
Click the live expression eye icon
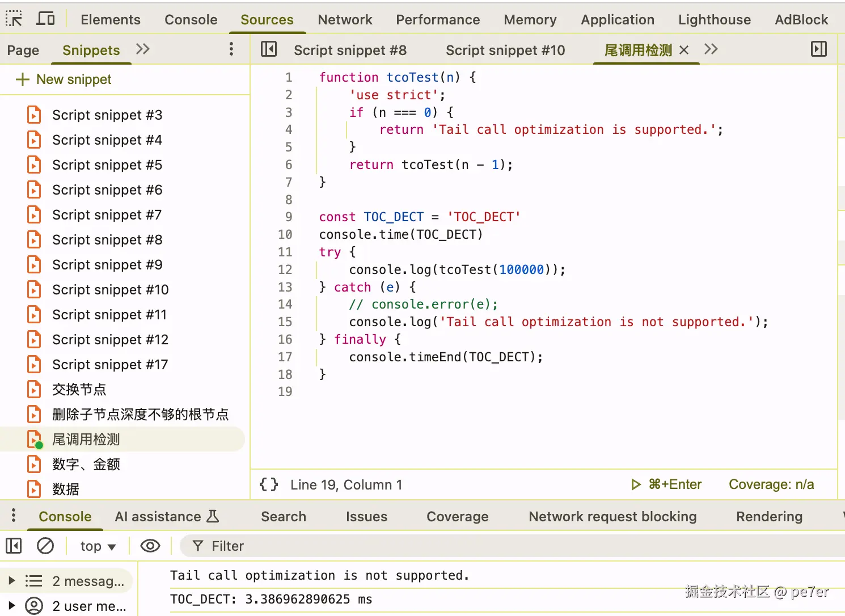click(x=150, y=546)
